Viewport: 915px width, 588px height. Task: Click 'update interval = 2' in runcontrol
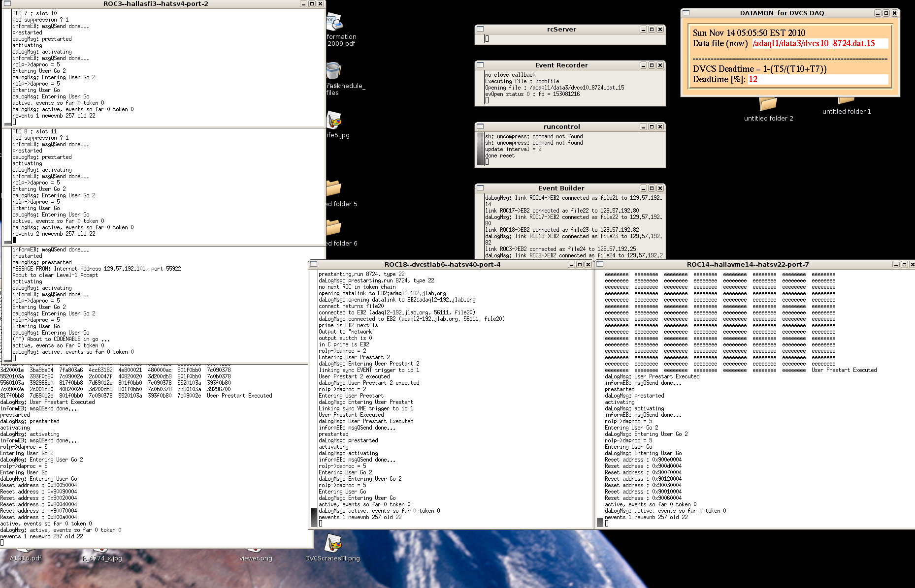coord(513,149)
